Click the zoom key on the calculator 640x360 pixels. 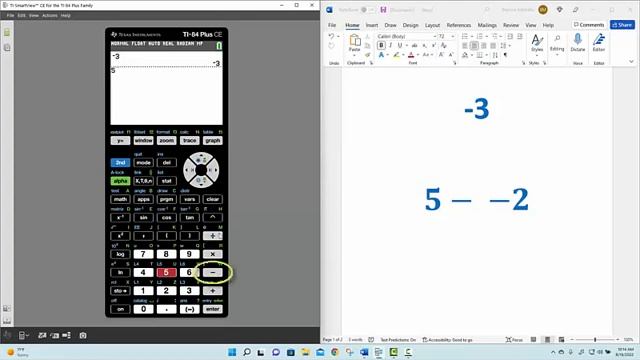point(167,140)
